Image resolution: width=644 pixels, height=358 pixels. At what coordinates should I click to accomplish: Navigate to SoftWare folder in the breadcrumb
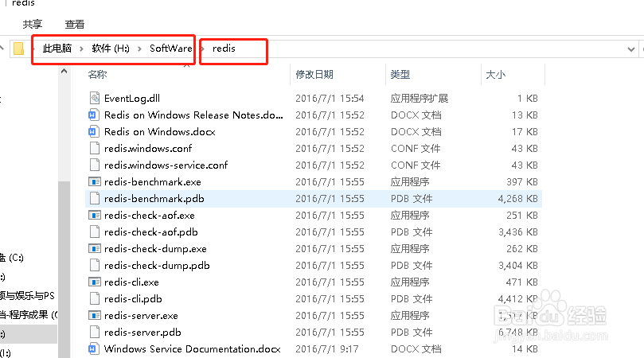click(x=171, y=49)
